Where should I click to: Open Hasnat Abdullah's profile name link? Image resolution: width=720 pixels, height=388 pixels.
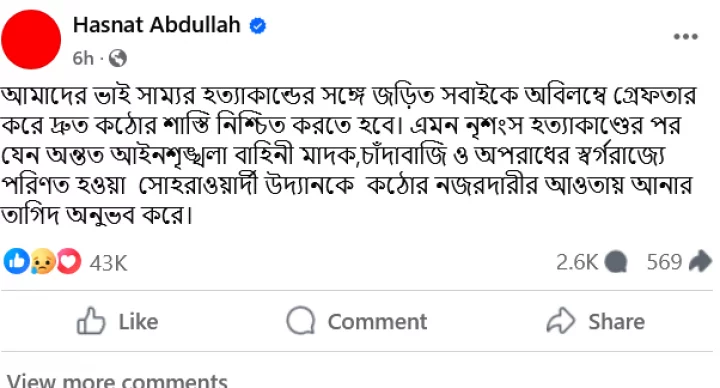(x=157, y=25)
